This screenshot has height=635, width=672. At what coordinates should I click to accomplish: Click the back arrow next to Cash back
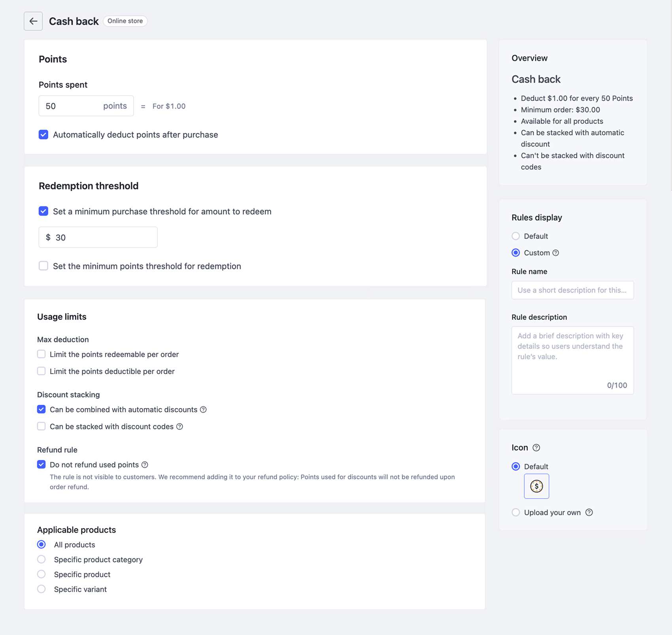[33, 21]
